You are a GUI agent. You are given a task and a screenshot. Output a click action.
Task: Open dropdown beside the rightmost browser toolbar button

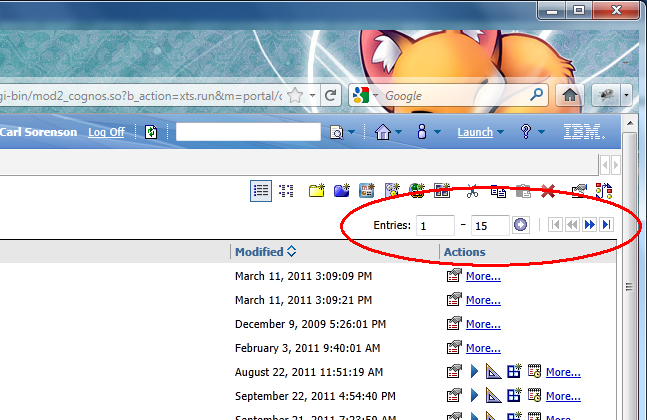click(x=626, y=96)
